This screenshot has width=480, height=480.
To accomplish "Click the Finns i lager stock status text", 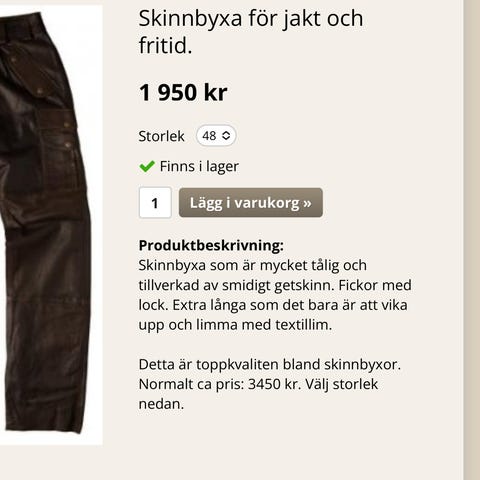I will click(x=199, y=166).
